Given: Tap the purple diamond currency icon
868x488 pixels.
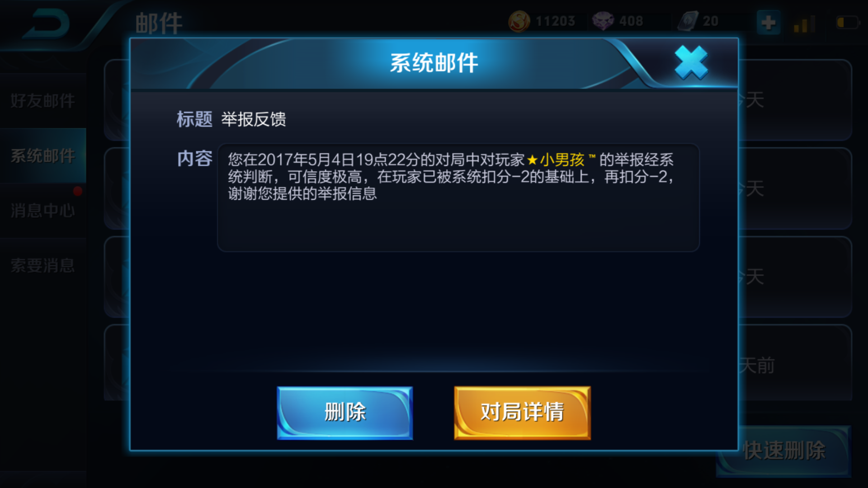Looking at the screenshot, I should (603, 21).
